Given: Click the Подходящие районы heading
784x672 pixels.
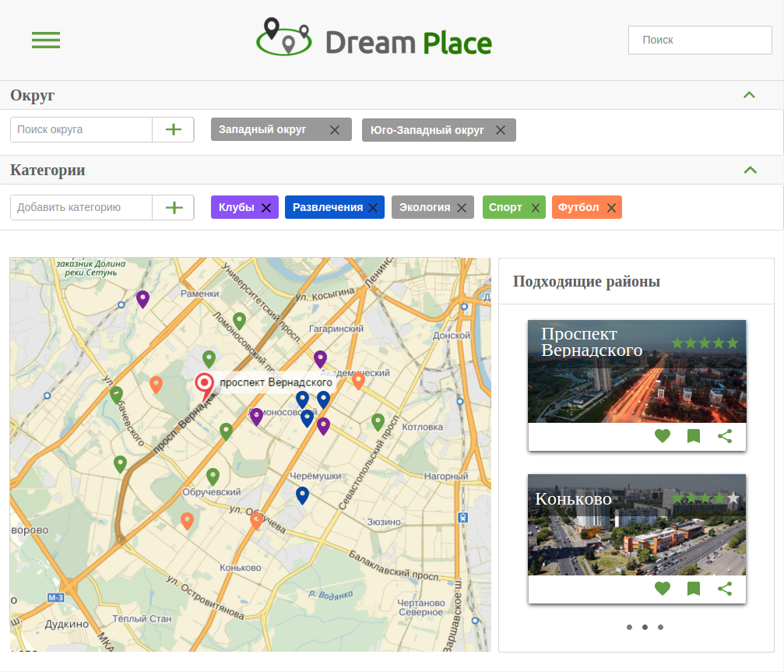Looking at the screenshot, I should 586,282.
